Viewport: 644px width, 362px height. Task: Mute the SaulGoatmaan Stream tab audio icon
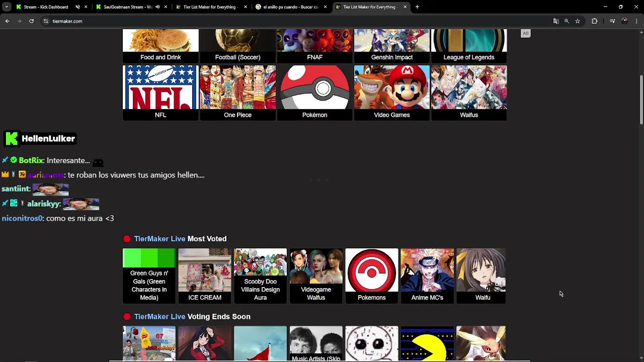pyautogui.click(x=157, y=7)
